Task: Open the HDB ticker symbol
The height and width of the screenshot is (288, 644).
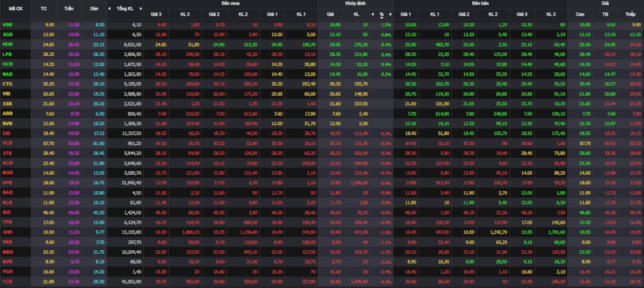Action: point(8,45)
